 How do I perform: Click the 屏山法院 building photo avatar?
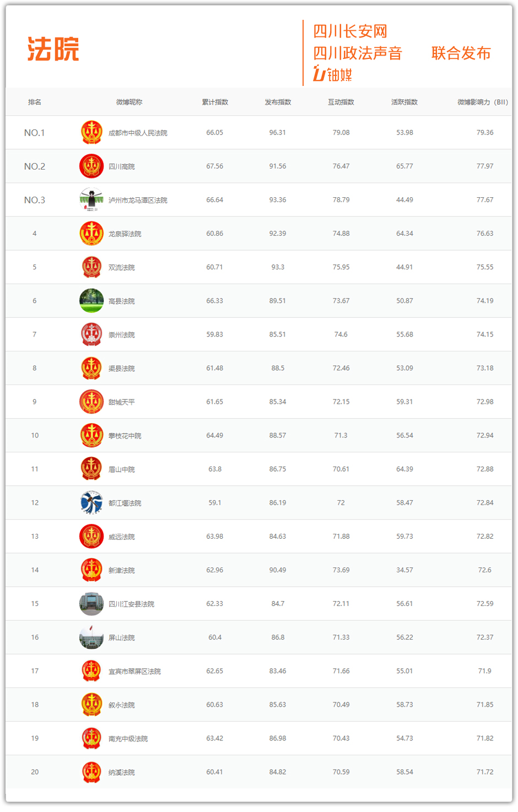[x=91, y=637]
